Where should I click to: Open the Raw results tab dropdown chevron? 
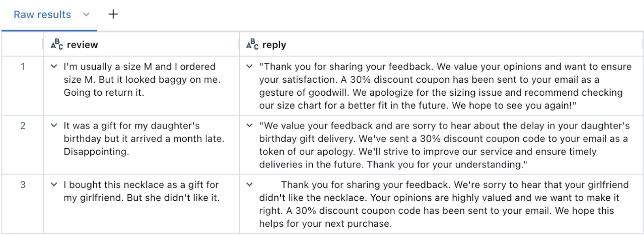point(86,15)
